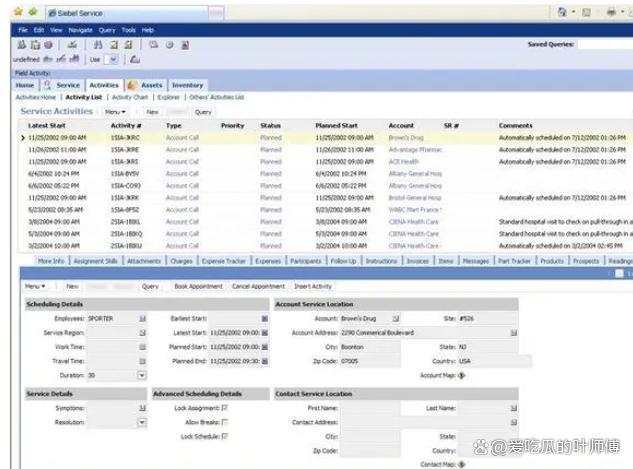Open the Navigate menu
The image size is (633, 469).
tap(80, 30)
